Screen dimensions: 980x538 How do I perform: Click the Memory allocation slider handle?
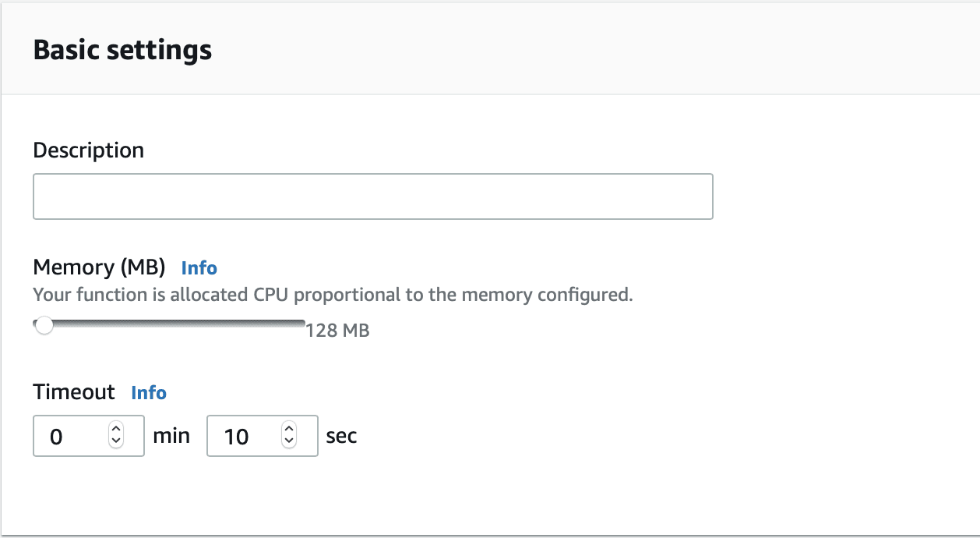44,324
